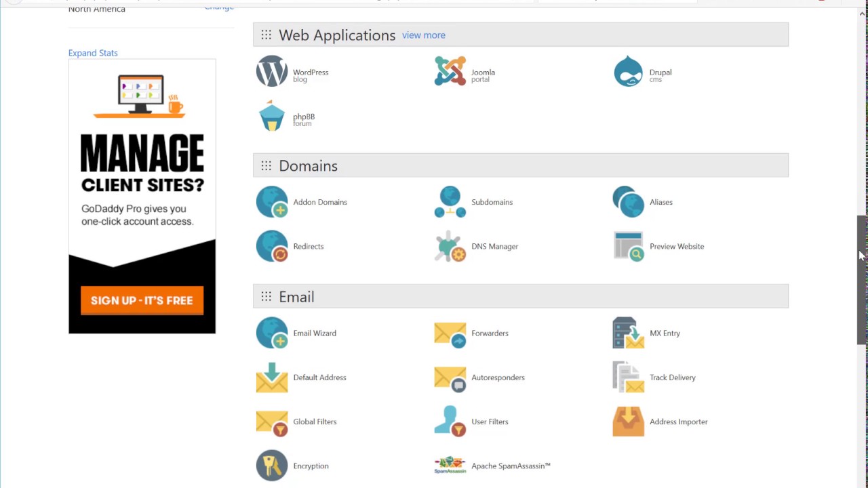Click the MANAGE CLIENT SITES? ad headline
868x488 pixels.
tap(142, 163)
